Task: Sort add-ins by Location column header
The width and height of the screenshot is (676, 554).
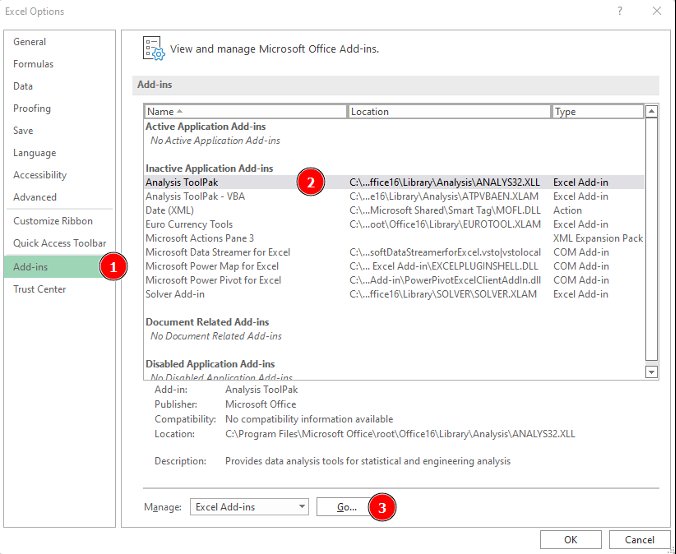Action: click(448, 112)
